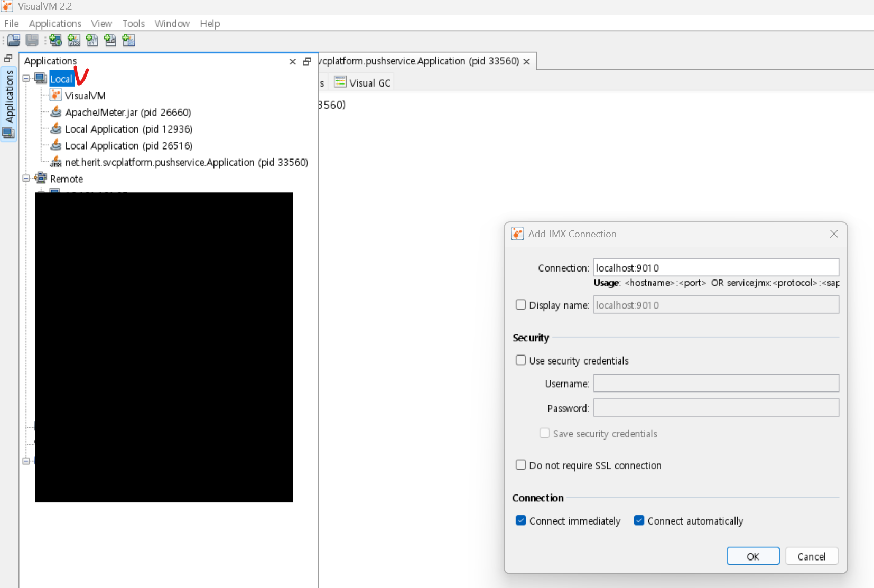874x588 pixels.
Task: Click the Remote hosts node icon
Action: 41,178
